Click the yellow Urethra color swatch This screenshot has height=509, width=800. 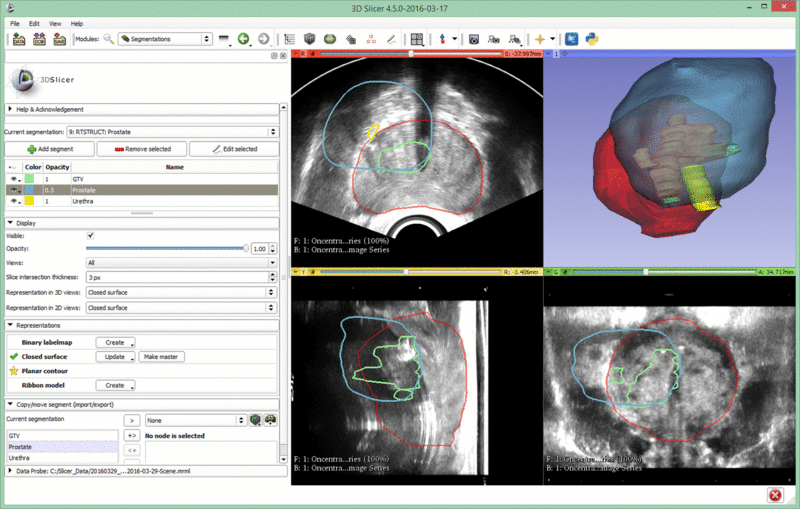point(30,201)
